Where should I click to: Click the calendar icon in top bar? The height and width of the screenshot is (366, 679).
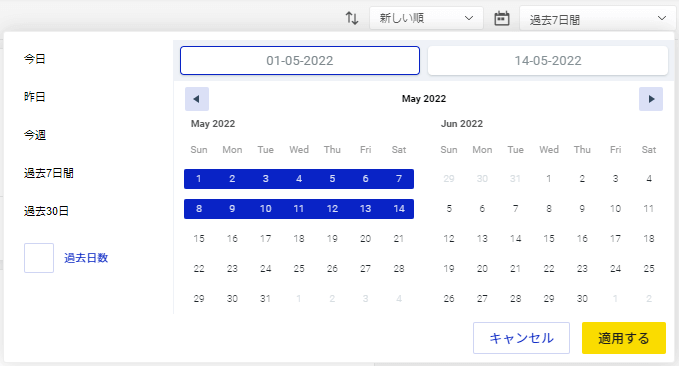(x=501, y=18)
